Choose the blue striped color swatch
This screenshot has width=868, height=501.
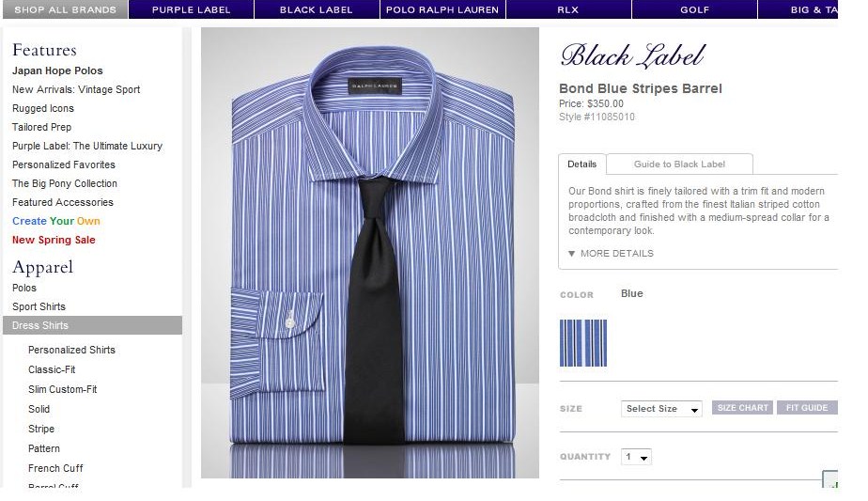click(x=583, y=343)
